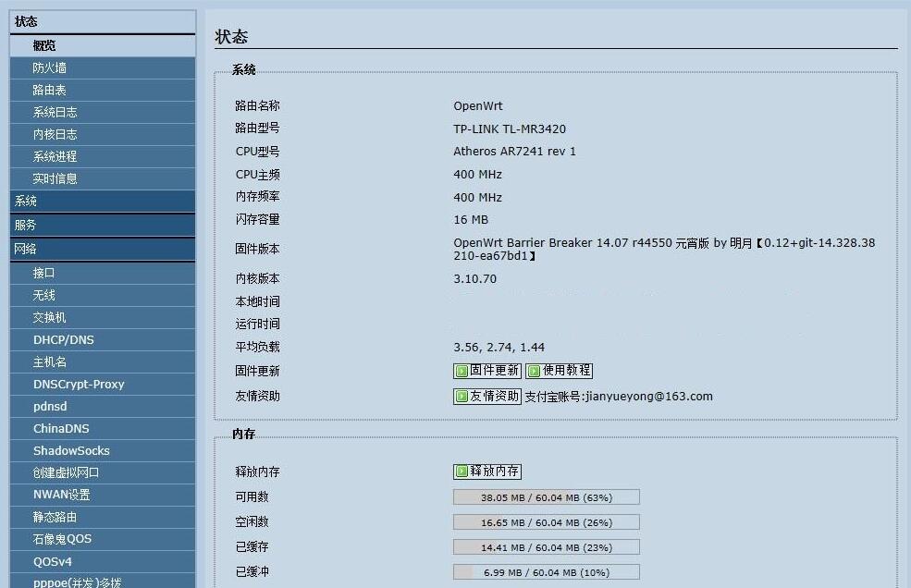911x588 pixels.
Task: Open the 使用教程 tutorial button
Action: 560,371
